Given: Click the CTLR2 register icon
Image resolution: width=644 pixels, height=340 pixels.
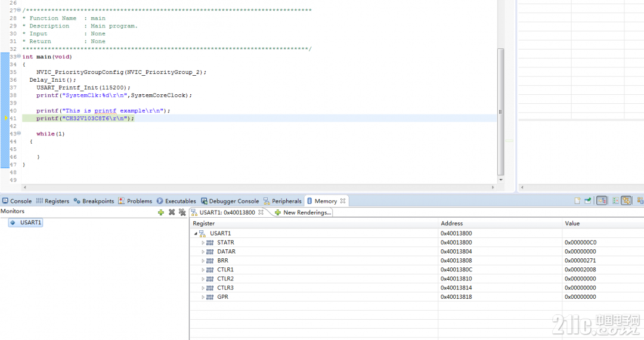Looking at the screenshot, I should click(x=210, y=279).
